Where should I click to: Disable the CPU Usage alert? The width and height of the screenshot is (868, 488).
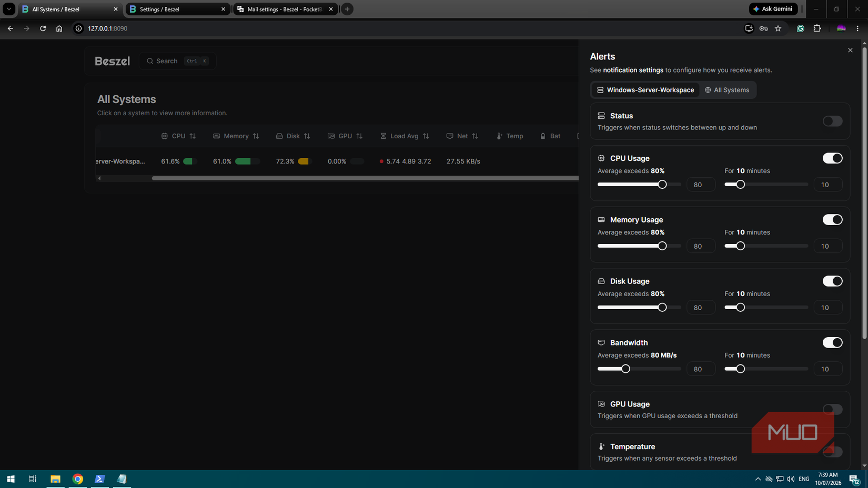click(832, 158)
